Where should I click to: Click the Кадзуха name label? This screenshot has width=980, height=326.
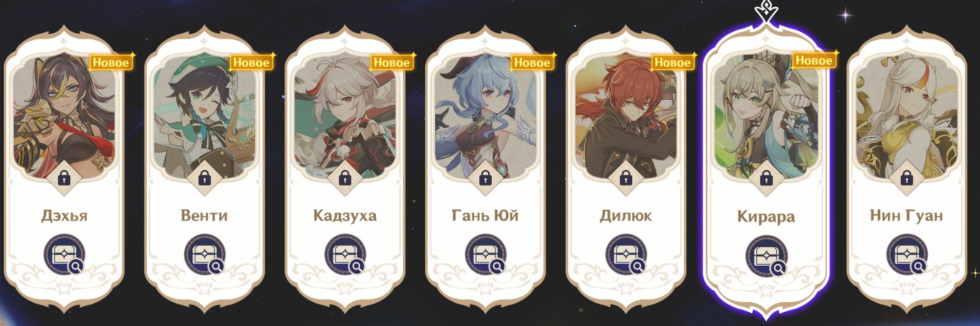coord(345,216)
